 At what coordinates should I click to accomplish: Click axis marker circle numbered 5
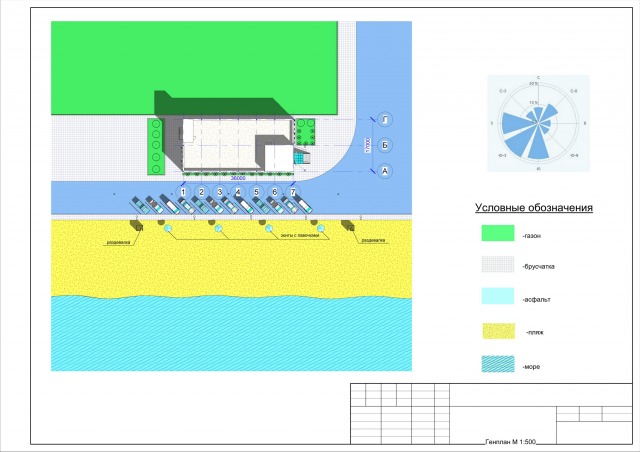pos(256,192)
